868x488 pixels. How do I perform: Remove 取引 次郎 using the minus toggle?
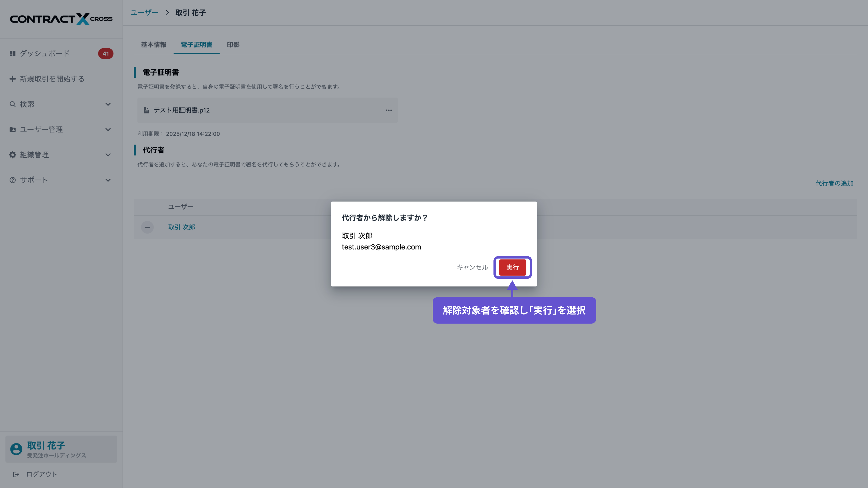click(147, 227)
